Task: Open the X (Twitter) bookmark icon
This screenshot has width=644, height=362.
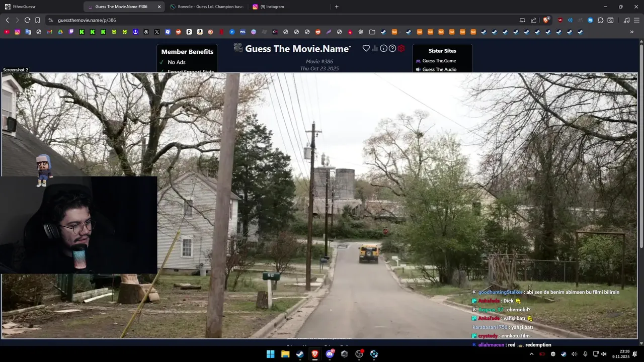Action: click(x=157, y=32)
